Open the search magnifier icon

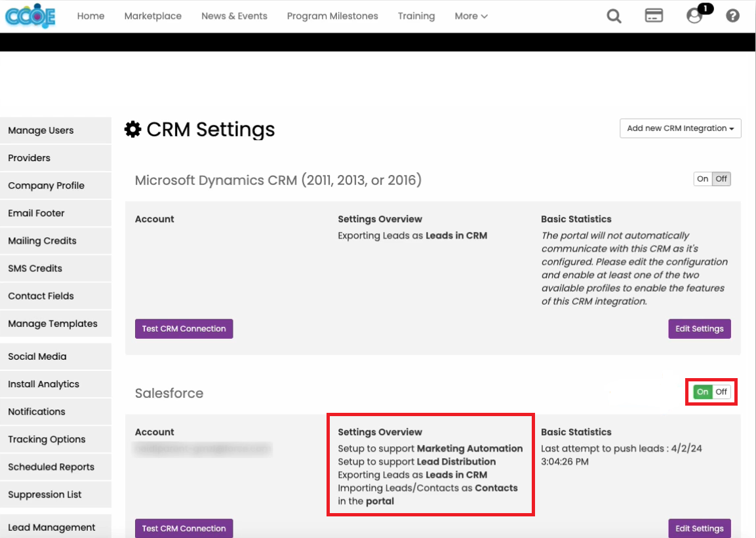pyautogui.click(x=614, y=16)
